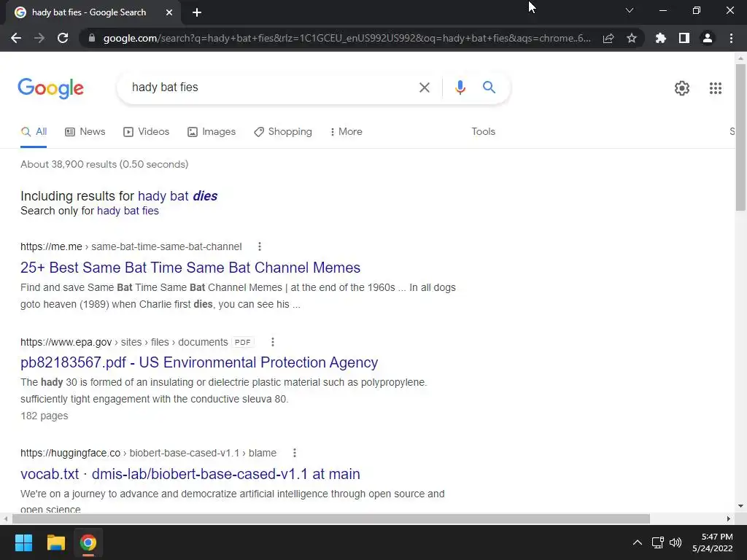Go back to the previous page
This screenshot has width=747, height=560.
[16, 38]
